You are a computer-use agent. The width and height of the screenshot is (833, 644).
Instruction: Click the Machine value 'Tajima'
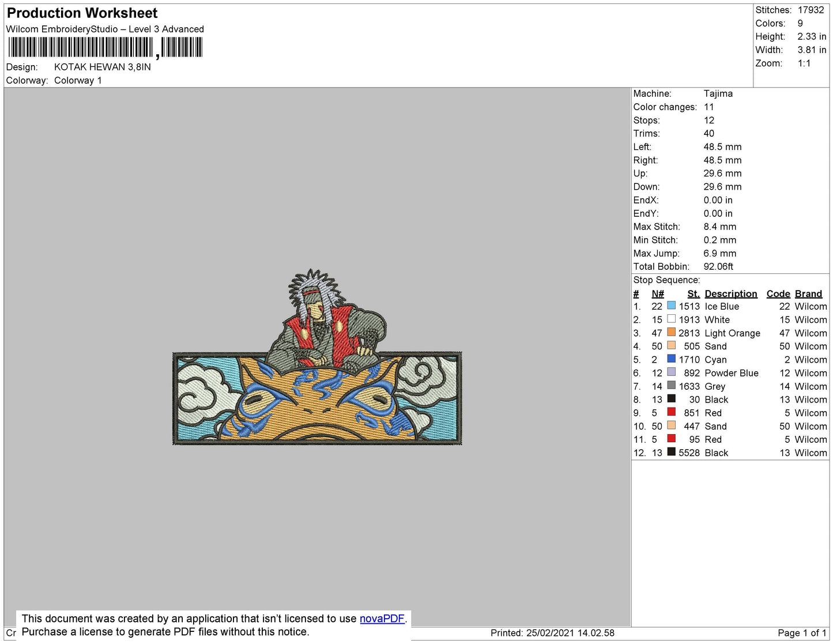pyautogui.click(x=718, y=93)
